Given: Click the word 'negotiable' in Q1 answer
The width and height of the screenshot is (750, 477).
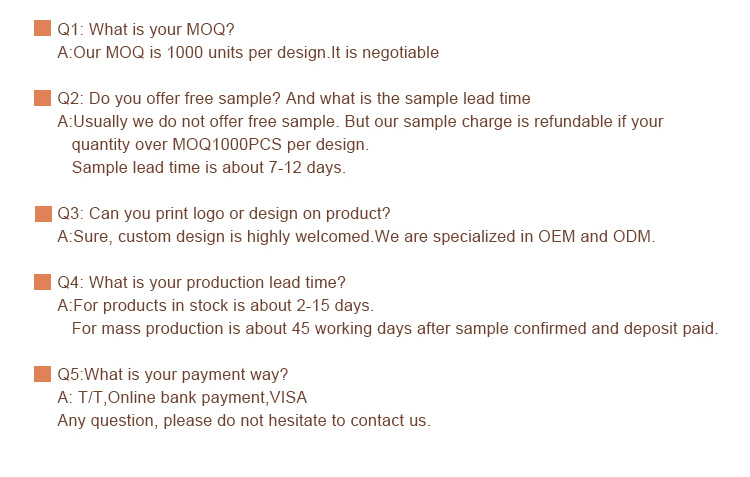Looking at the screenshot, I should pos(400,53).
